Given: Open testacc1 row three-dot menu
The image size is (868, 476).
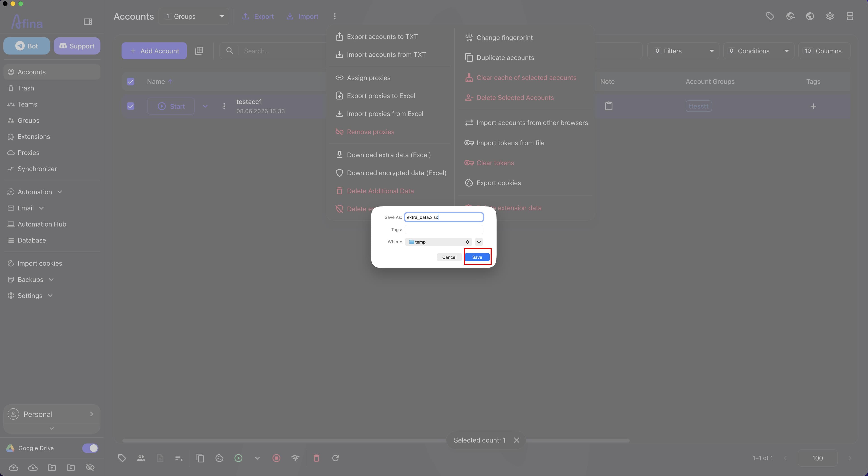Looking at the screenshot, I should pos(224,106).
